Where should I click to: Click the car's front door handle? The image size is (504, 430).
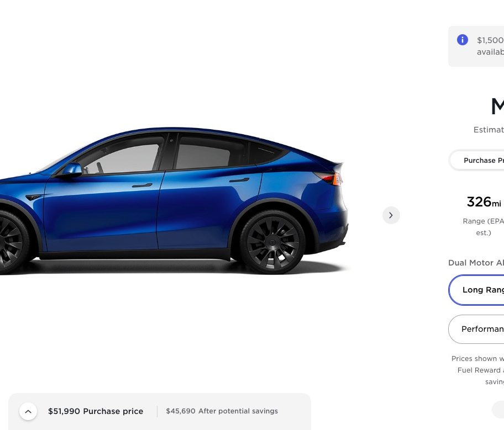142,185
